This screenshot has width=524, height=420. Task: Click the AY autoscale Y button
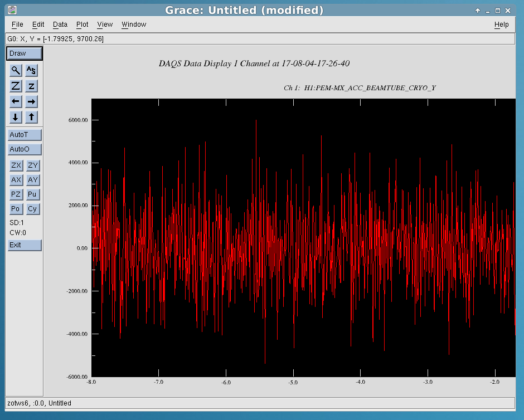(x=33, y=180)
